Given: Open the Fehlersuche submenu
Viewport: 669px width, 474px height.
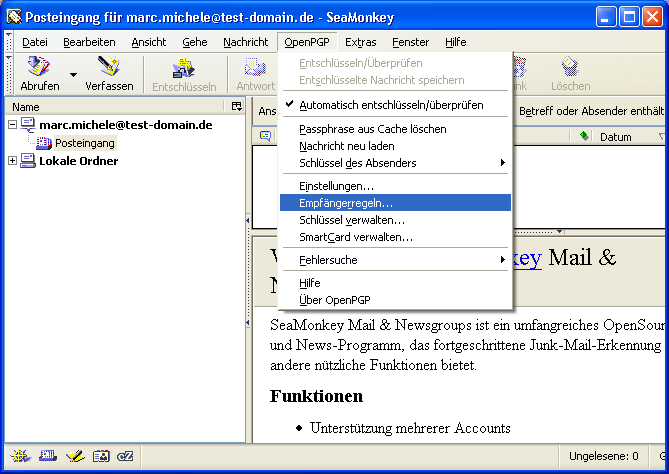Looking at the screenshot, I should [396, 260].
